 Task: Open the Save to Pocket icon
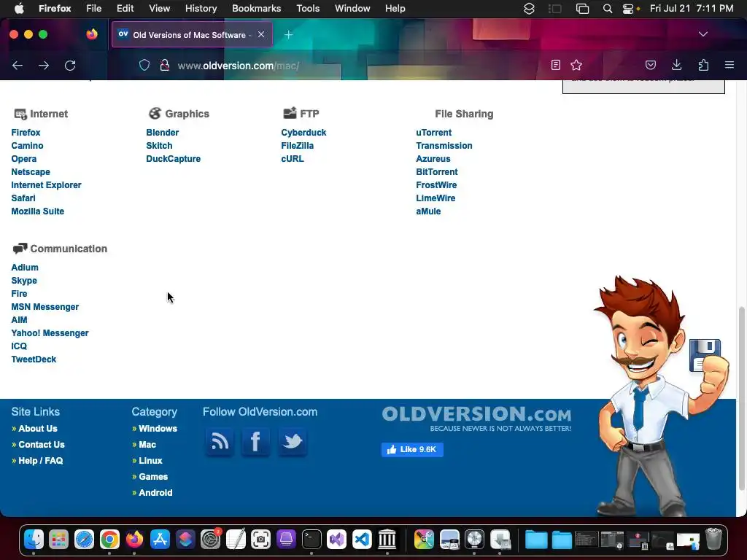[x=650, y=65]
